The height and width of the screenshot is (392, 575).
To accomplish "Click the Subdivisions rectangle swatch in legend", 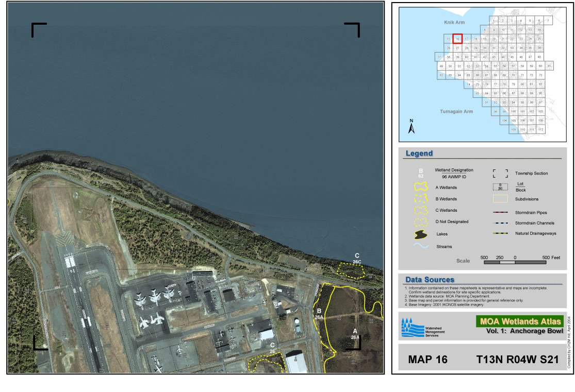I will coord(500,199).
